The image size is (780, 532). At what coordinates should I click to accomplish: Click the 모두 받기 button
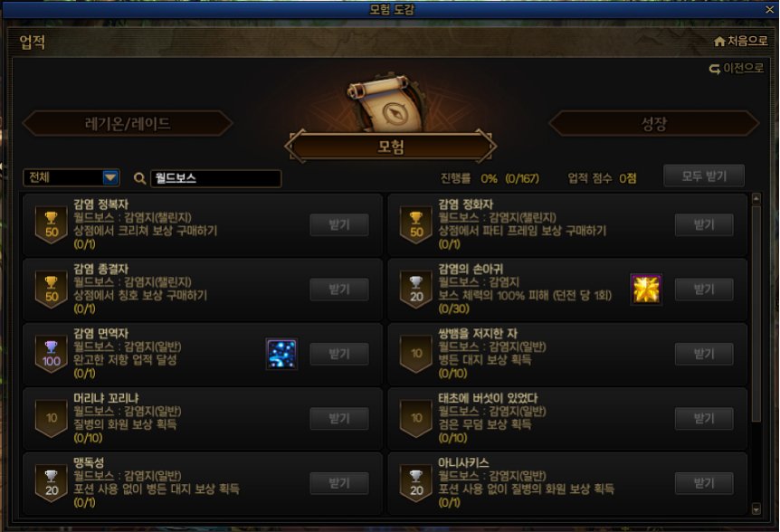click(704, 176)
